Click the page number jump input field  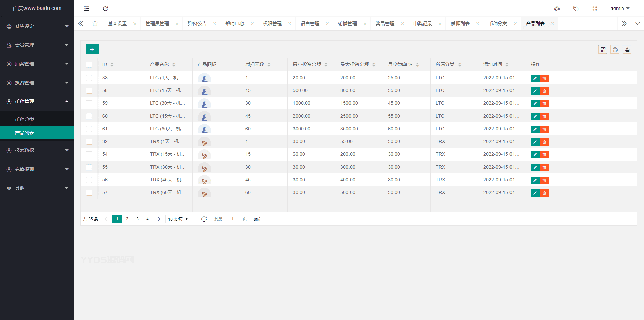[232, 219]
